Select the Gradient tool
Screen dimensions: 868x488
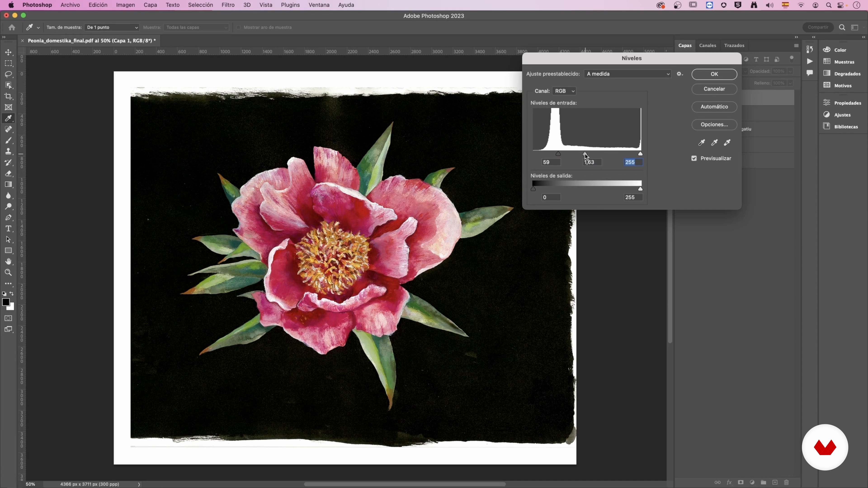click(8, 185)
